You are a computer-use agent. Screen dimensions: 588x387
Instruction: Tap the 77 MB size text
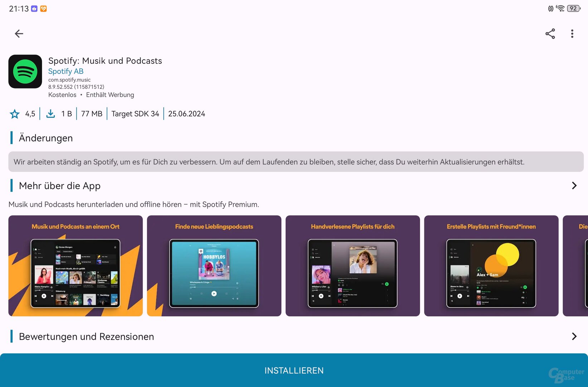(92, 114)
